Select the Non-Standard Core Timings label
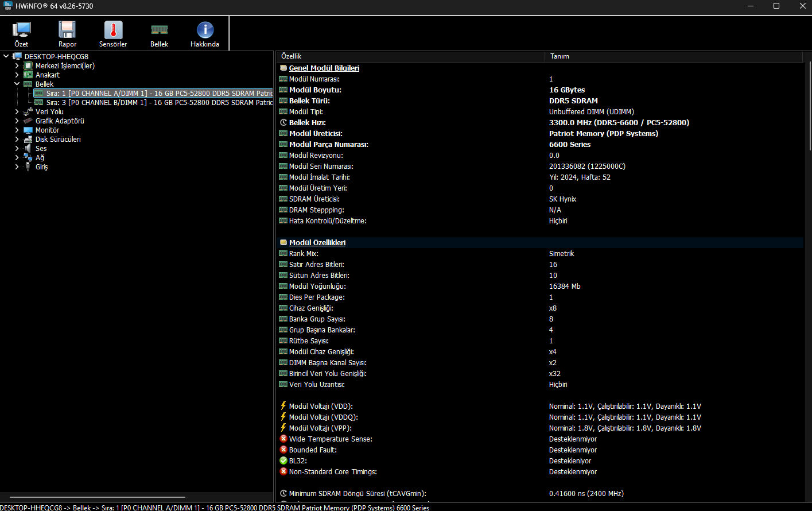Screen dimensions: 812x511 click(x=333, y=471)
